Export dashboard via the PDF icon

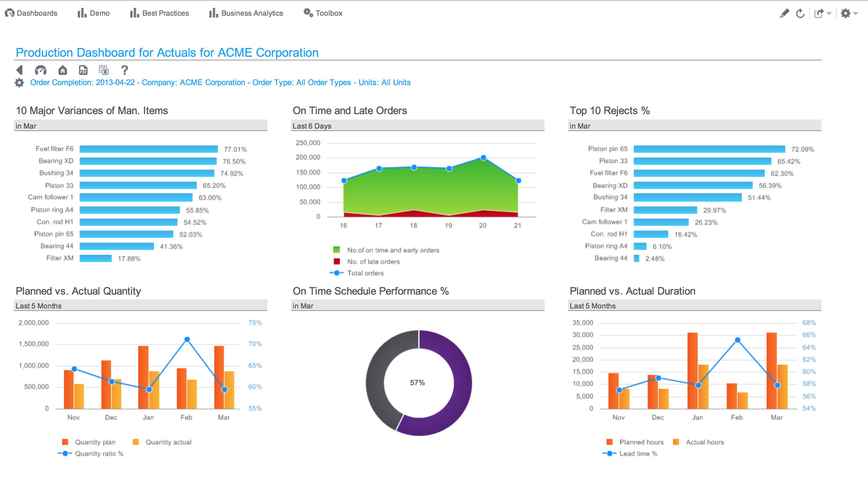[83, 70]
